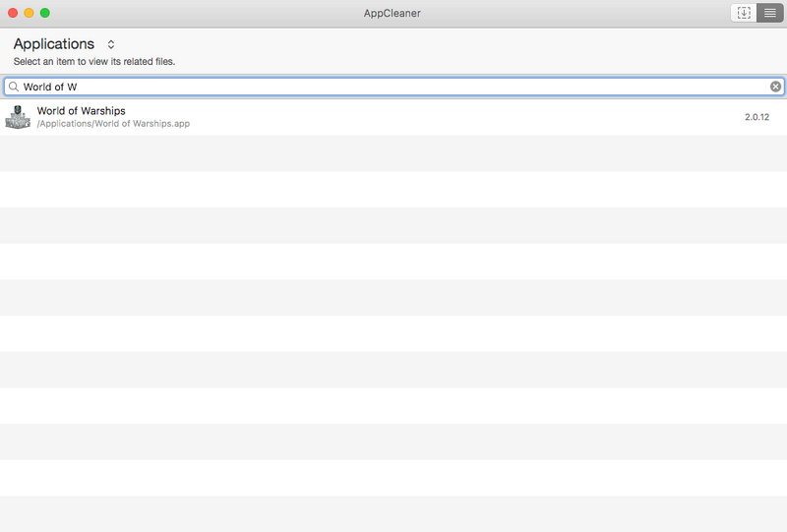Click the path /Applications/World of Warships.app
Viewport: 787px width, 532px height.
(x=113, y=124)
